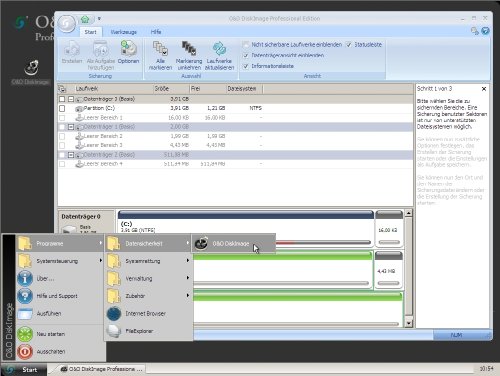The height and width of the screenshot is (376, 500).
Task: Expand the Systemrettung submenu arrow
Action: (x=188, y=260)
